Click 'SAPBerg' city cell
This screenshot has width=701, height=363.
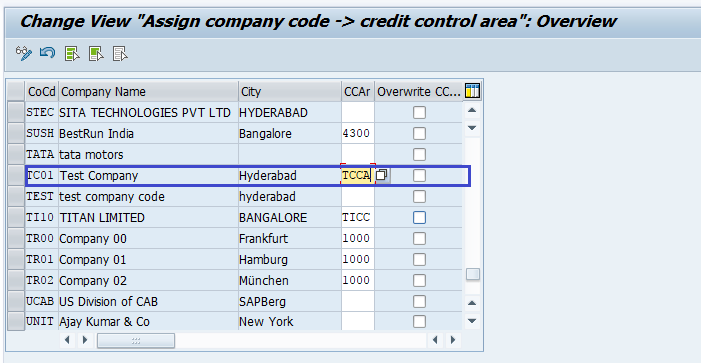click(290, 302)
